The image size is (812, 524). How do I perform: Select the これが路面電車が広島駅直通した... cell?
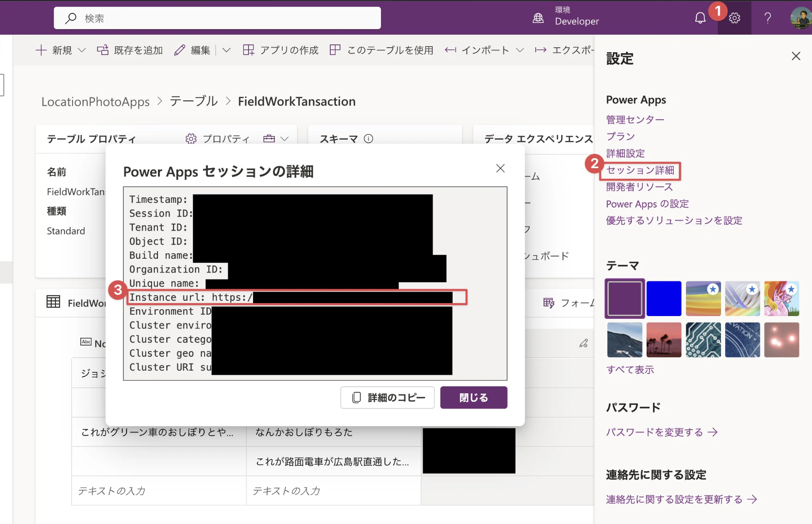click(333, 461)
